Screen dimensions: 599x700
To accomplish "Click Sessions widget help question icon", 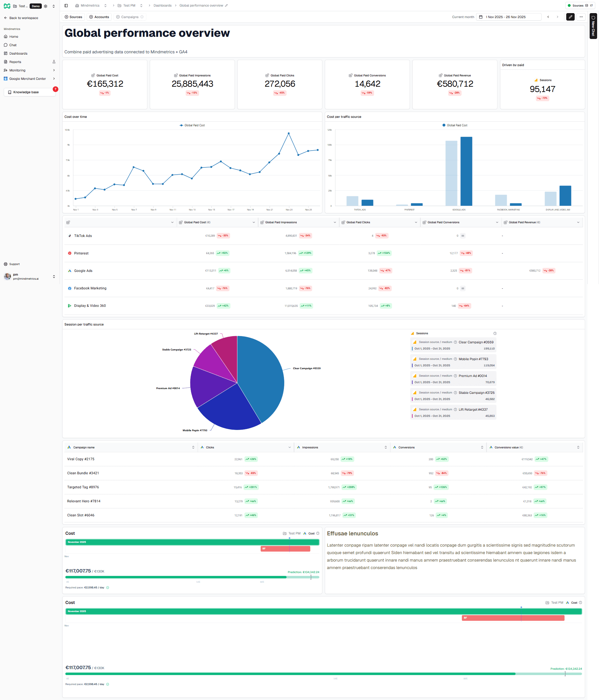I will tap(494, 333).
